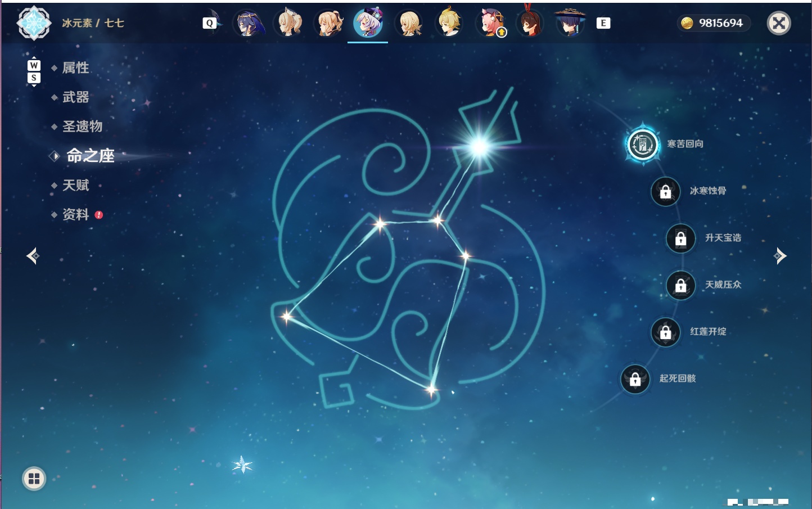The width and height of the screenshot is (812, 509).
Task: Select the locked 冰寒蚀骨 constellation icon
Action: pyautogui.click(x=665, y=191)
